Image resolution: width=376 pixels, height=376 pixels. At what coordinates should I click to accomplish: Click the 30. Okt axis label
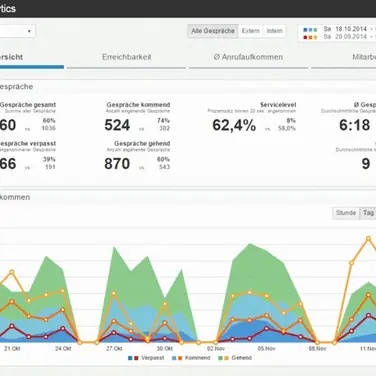click(x=165, y=349)
